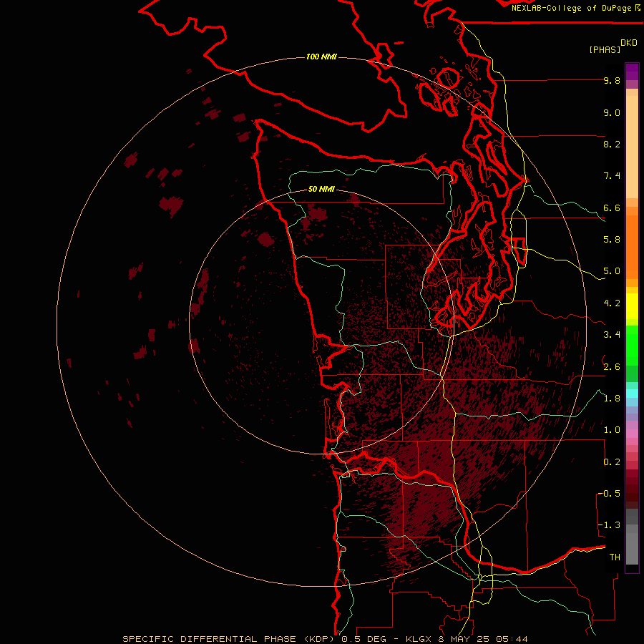
Task: Click the 1.8 scale value
Action: (x=612, y=399)
